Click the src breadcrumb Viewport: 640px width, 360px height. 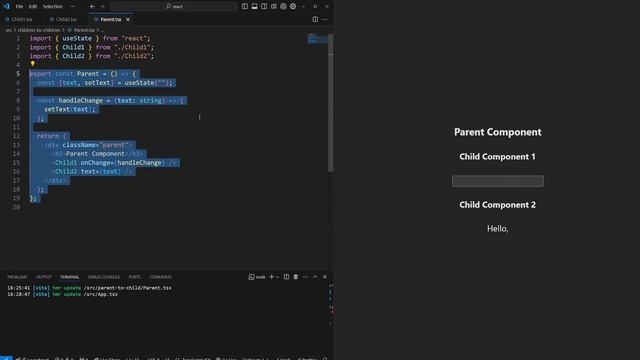click(x=9, y=30)
